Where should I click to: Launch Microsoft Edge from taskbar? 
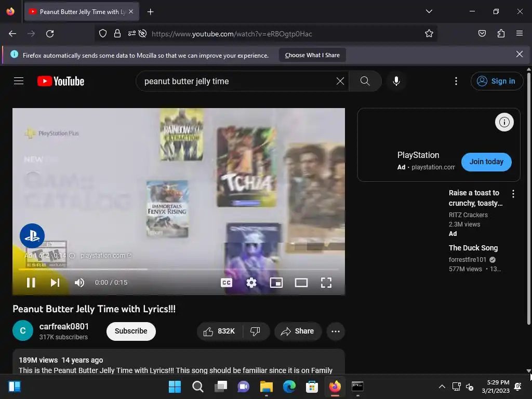289,387
